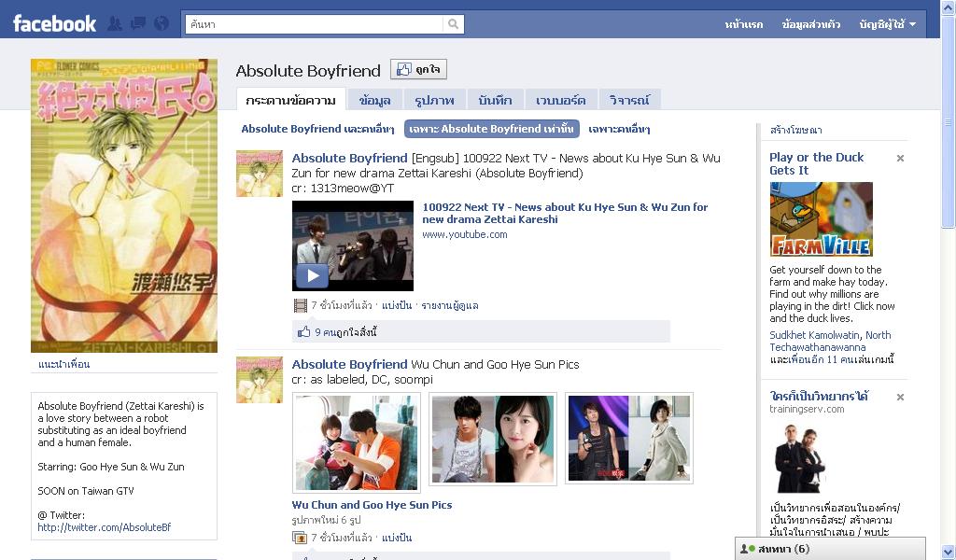The width and height of the screenshot is (956, 560).
Task: Close the FarmVille ad
Action: coord(900,159)
